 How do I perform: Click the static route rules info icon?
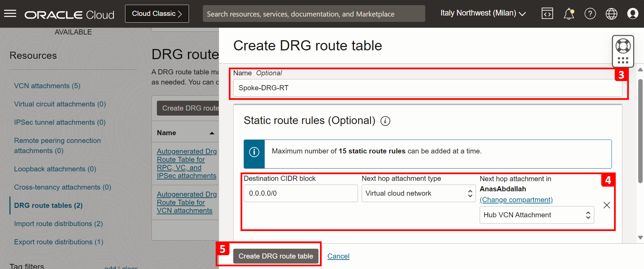(385, 121)
